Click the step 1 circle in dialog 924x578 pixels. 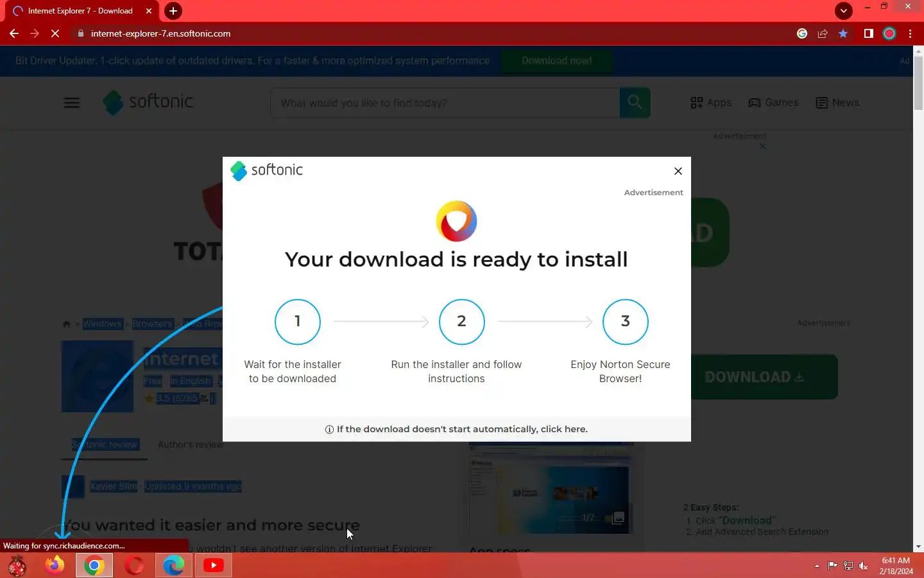(298, 322)
